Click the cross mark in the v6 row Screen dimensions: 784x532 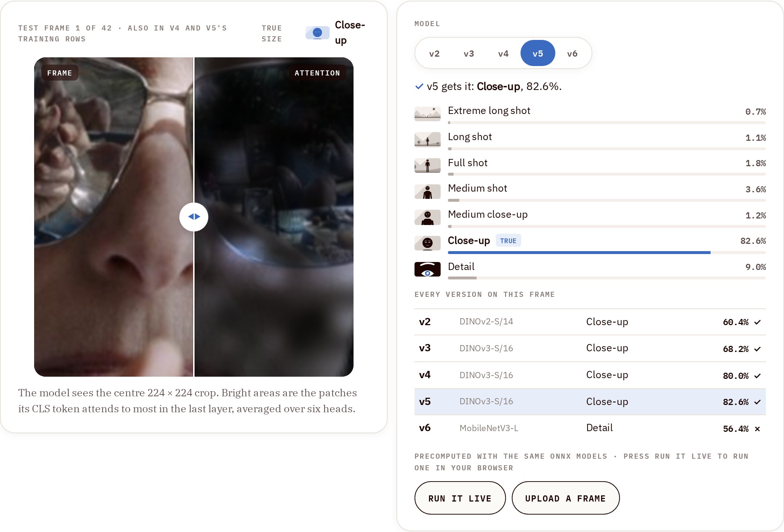[x=758, y=429]
